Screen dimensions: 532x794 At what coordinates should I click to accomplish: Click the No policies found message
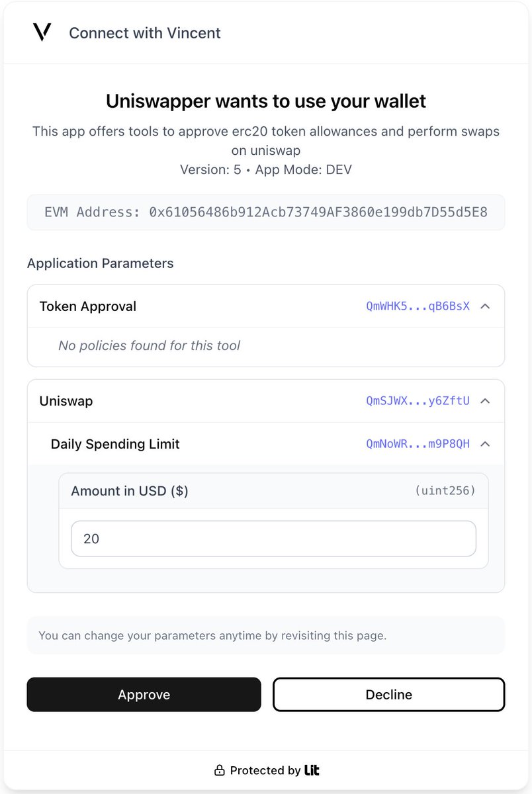coord(150,345)
